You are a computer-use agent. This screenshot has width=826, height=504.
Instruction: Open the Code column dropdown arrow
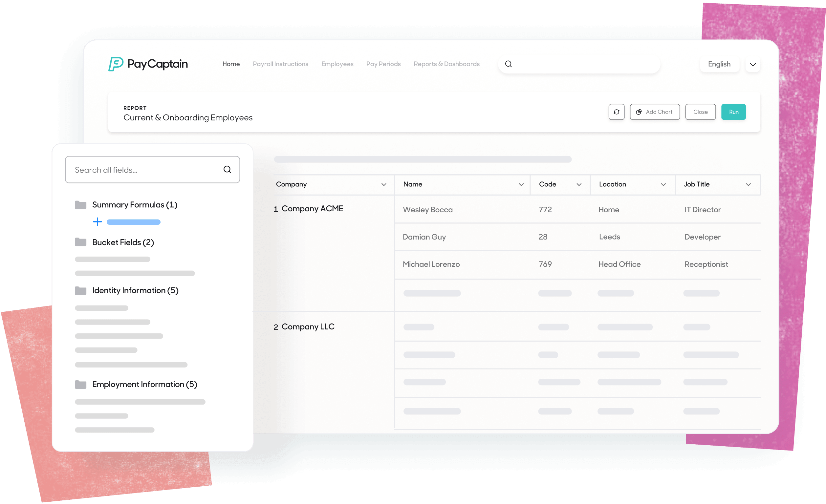point(579,185)
